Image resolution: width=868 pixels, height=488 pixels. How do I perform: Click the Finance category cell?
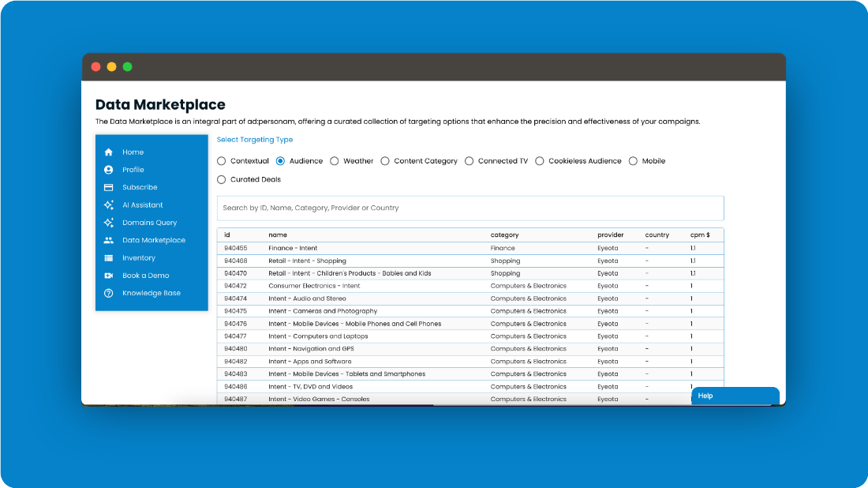pyautogui.click(x=502, y=248)
